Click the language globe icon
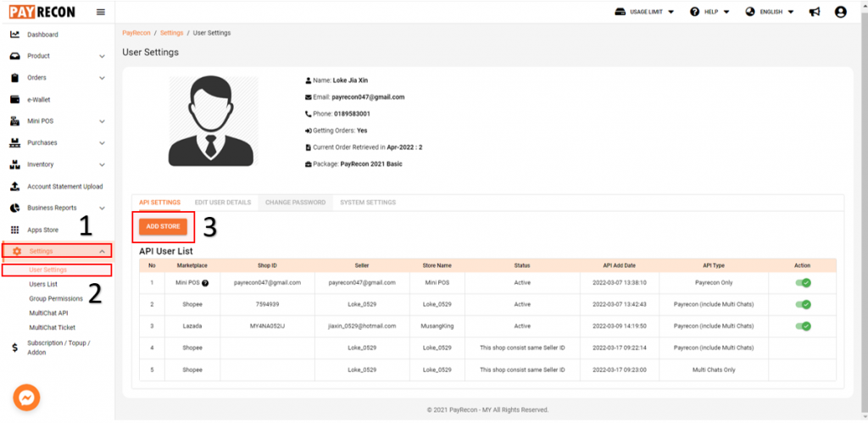 point(750,12)
